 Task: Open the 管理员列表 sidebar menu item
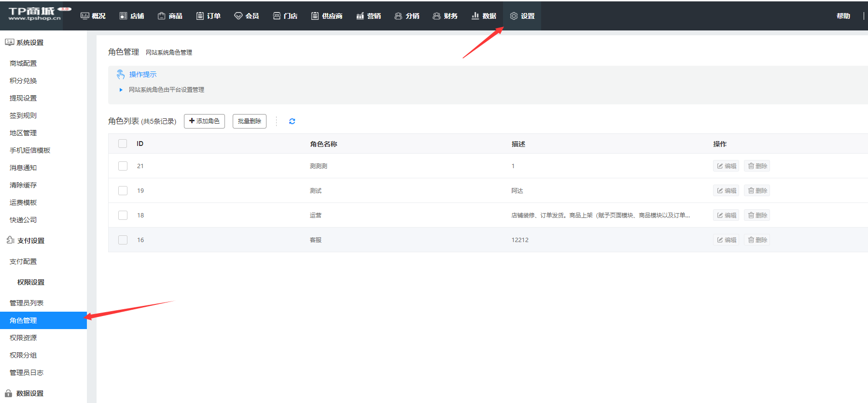point(27,303)
